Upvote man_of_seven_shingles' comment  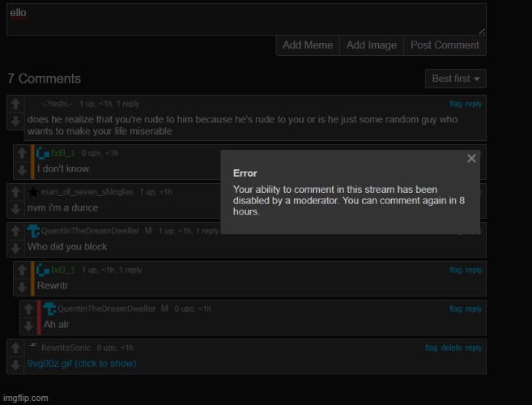click(15, 192)
